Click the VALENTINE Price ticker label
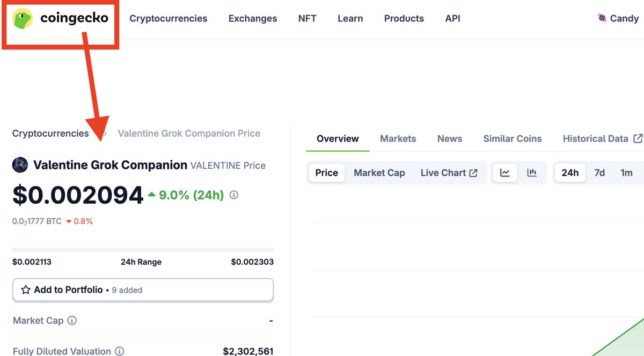 pyautogui.click(x=228, y=166)
